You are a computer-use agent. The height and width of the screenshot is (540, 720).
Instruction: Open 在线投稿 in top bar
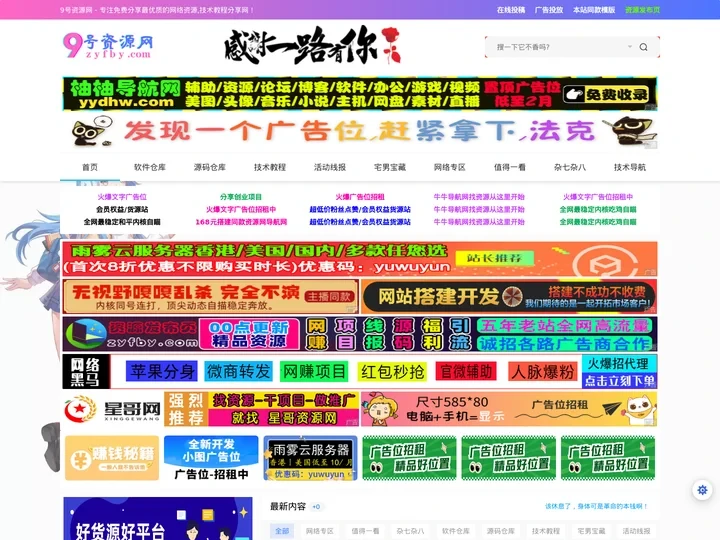(511, 10)
